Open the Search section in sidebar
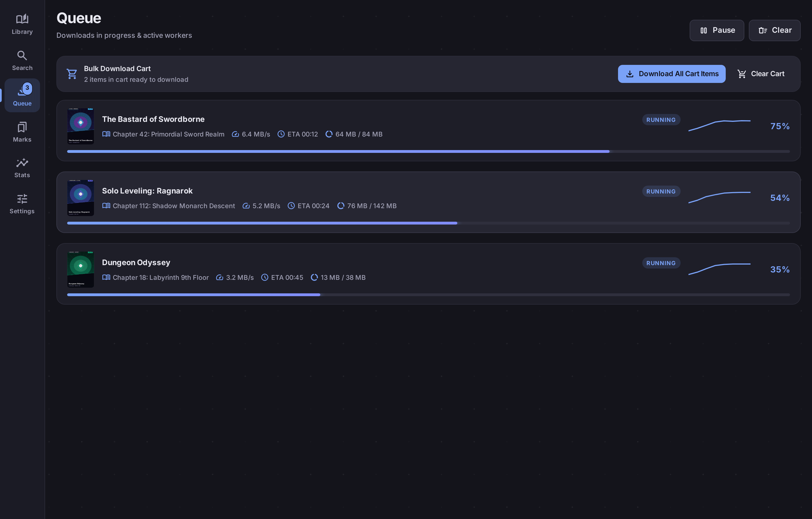Image resolution: width=812 pixels, height=519 pixels. coord(22,60)
